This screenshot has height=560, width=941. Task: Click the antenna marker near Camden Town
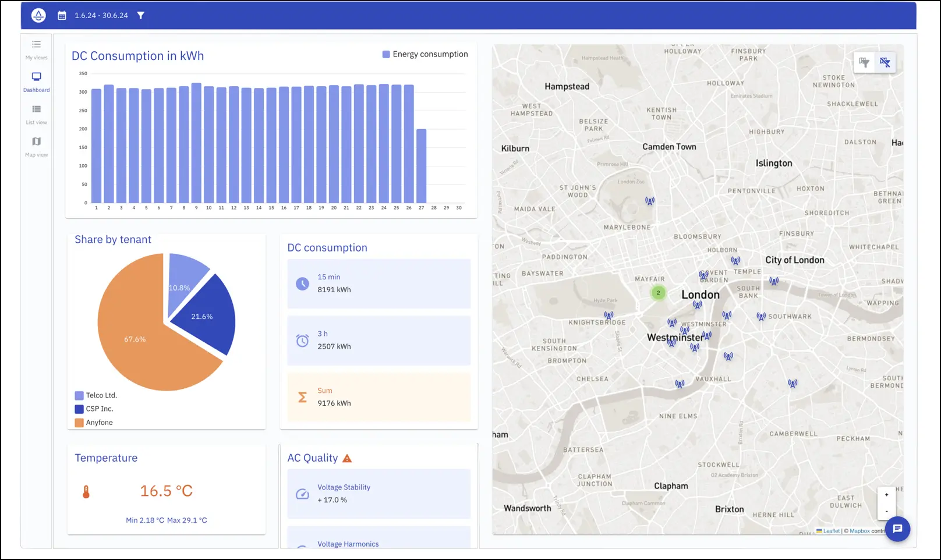[650, 201]
